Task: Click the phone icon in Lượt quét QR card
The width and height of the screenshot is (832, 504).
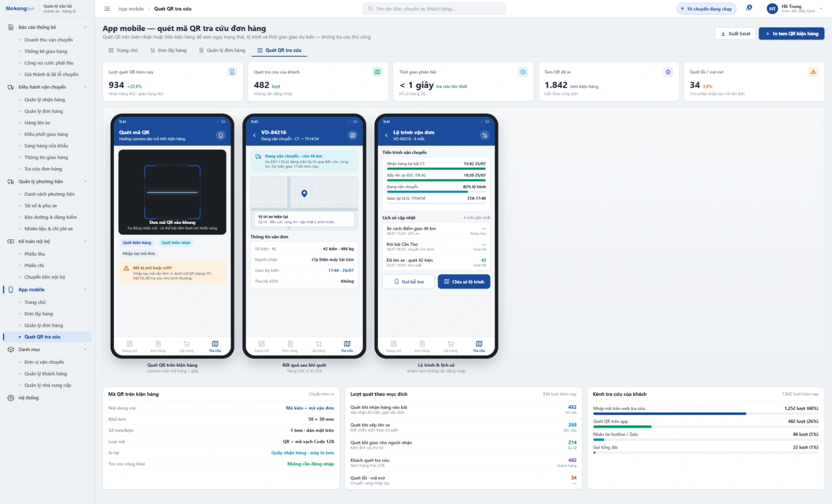Action: tap(232, 72)
